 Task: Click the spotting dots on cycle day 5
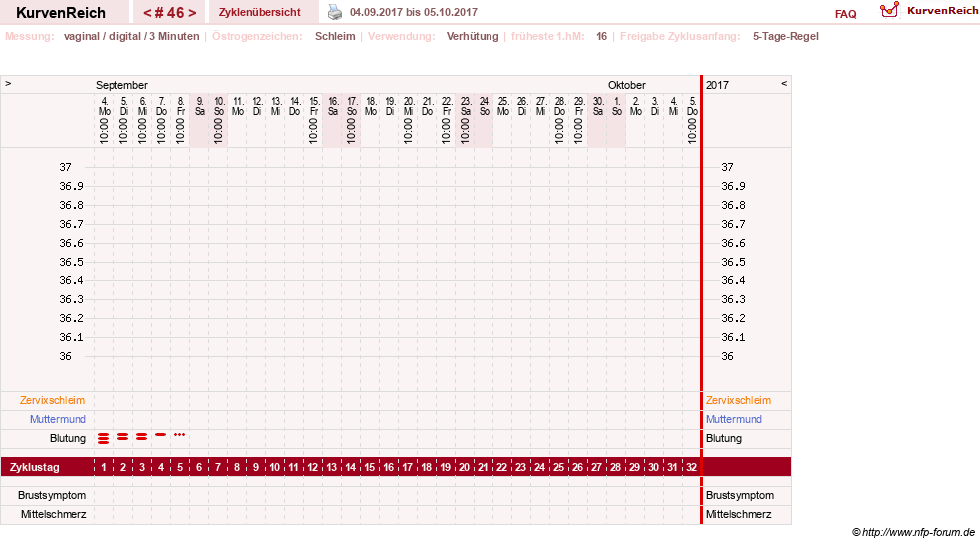180,434
